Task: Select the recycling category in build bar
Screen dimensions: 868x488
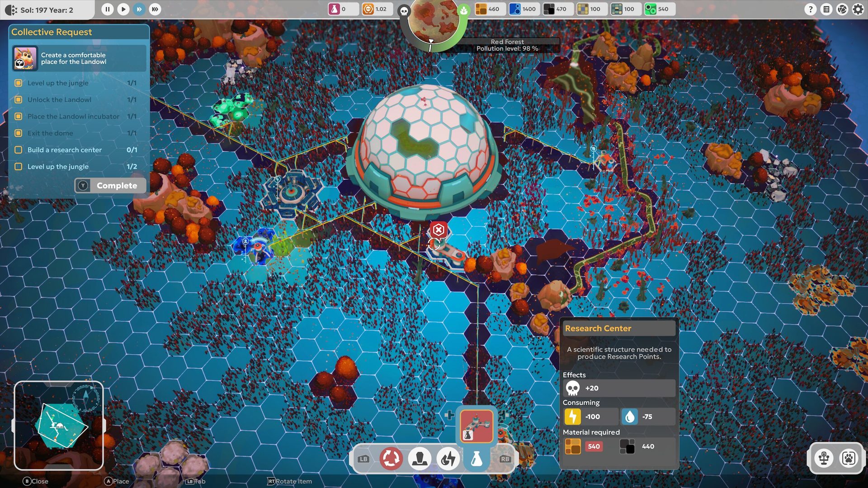Action: (391, 459)
